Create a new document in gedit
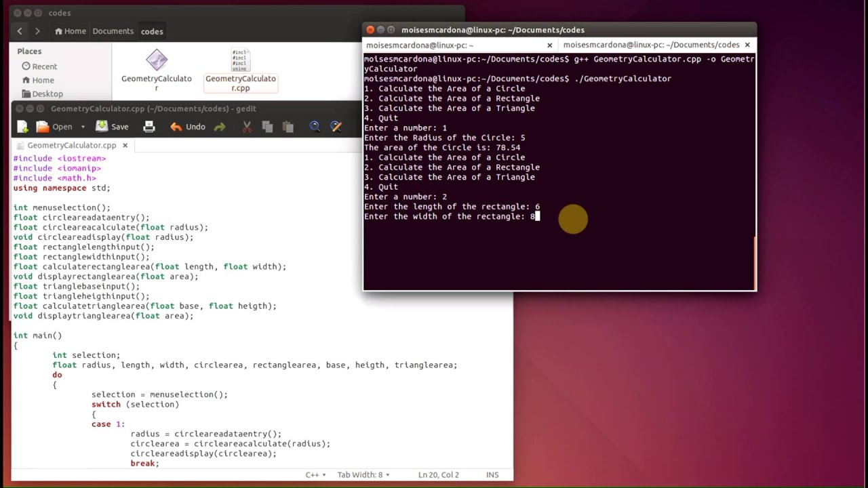Screen dimensions: 868x488 (x=22, y=127)
